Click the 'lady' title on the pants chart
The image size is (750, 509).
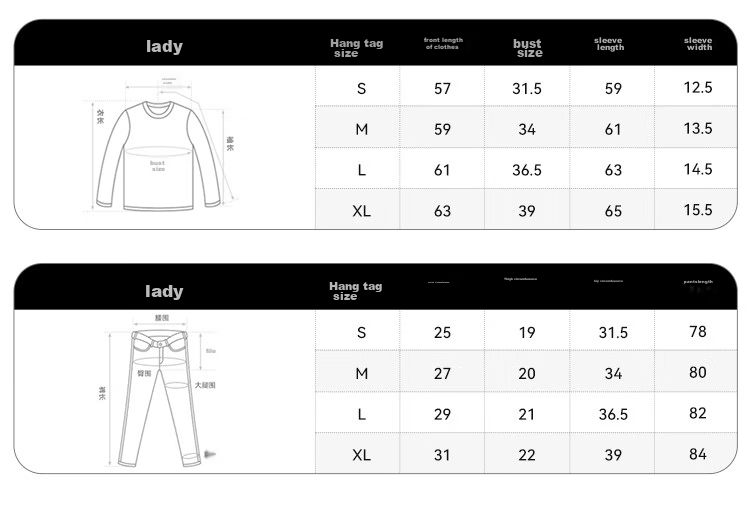click(x=164, y=291)
